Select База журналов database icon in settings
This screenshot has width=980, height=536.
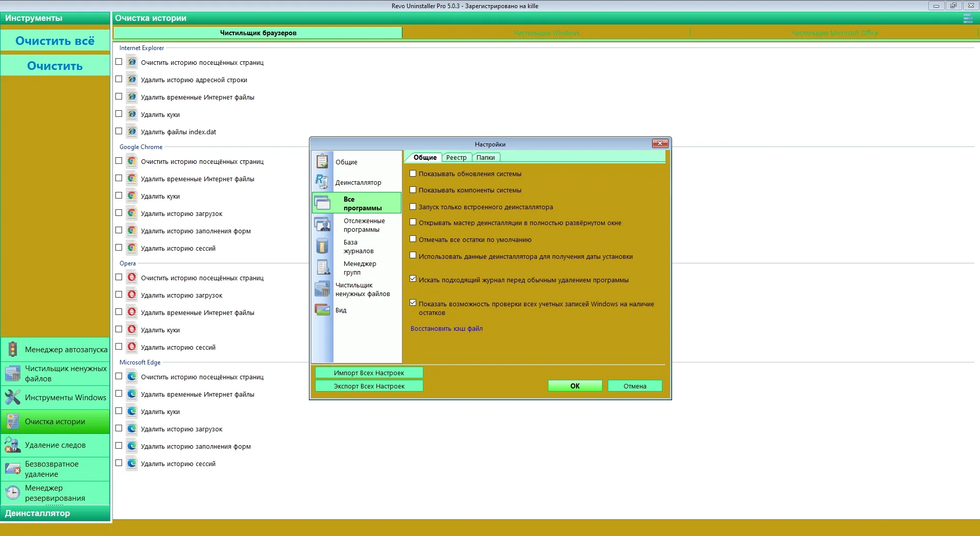322,247
